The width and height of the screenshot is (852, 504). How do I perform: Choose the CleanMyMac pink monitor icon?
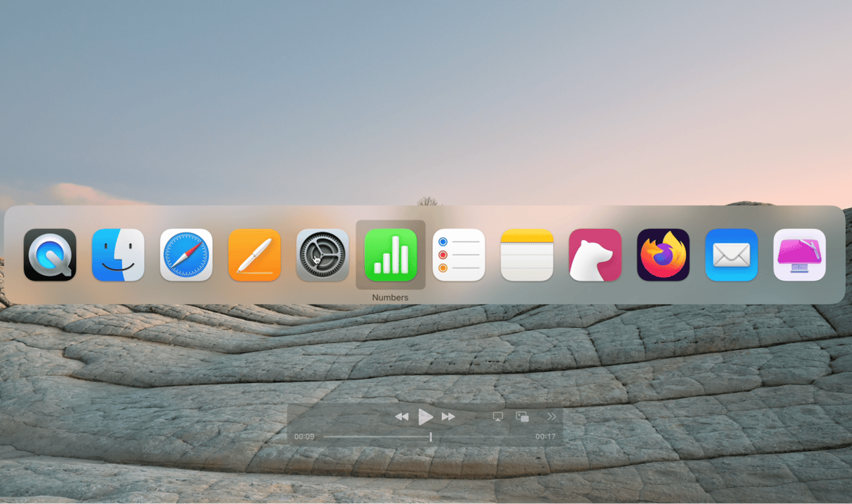click(x=799, y=255)
